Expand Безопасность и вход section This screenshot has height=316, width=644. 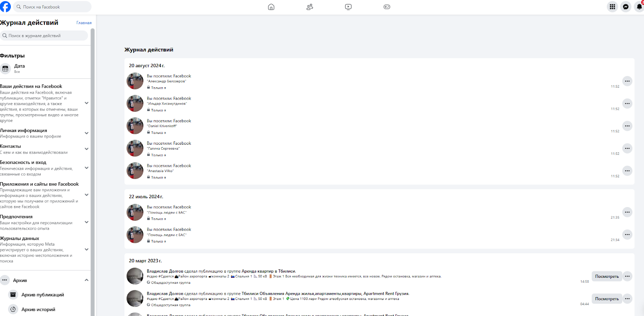[x=86, y=168]
